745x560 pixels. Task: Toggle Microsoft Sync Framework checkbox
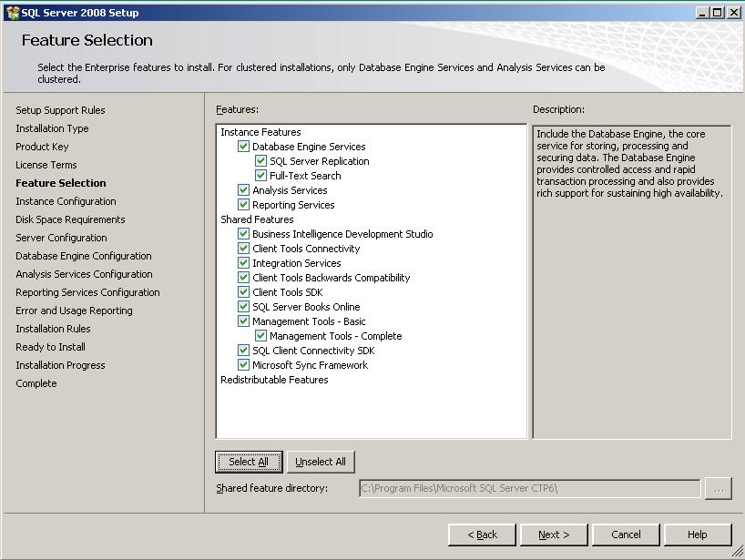coord(243,365)
